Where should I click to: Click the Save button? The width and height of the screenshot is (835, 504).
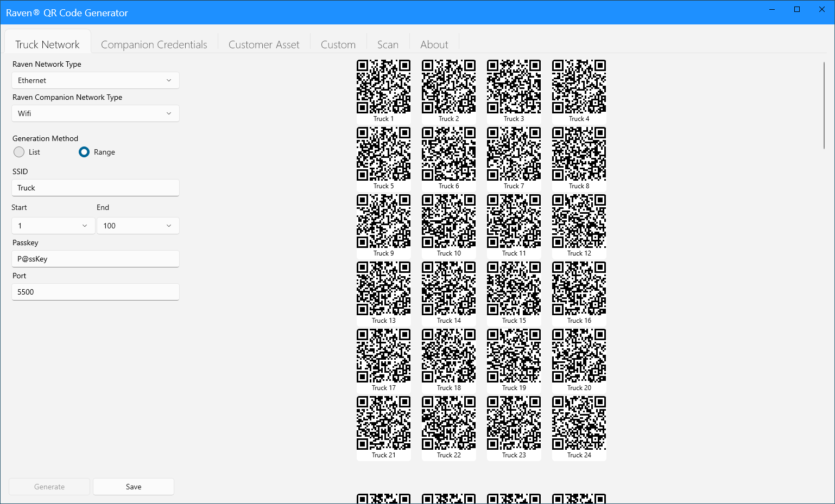[x=134, y=487]
